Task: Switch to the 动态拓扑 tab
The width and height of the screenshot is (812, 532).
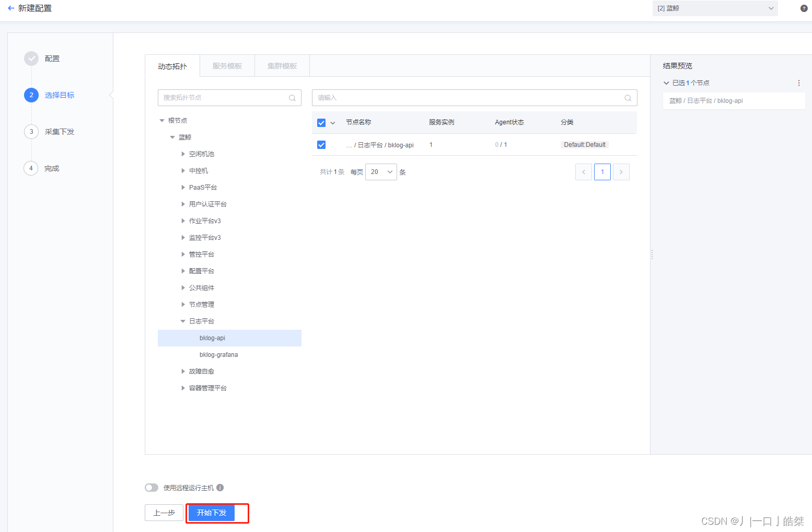Action: [172, 66]
